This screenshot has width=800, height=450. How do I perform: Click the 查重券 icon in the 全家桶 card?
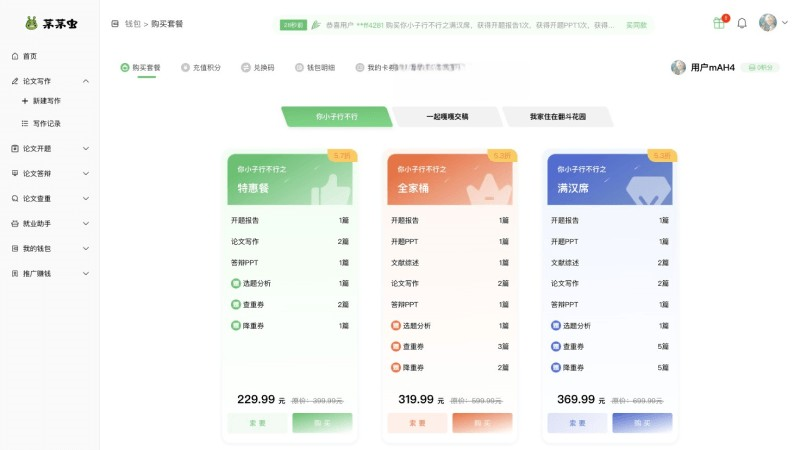(x=396, y=347)
